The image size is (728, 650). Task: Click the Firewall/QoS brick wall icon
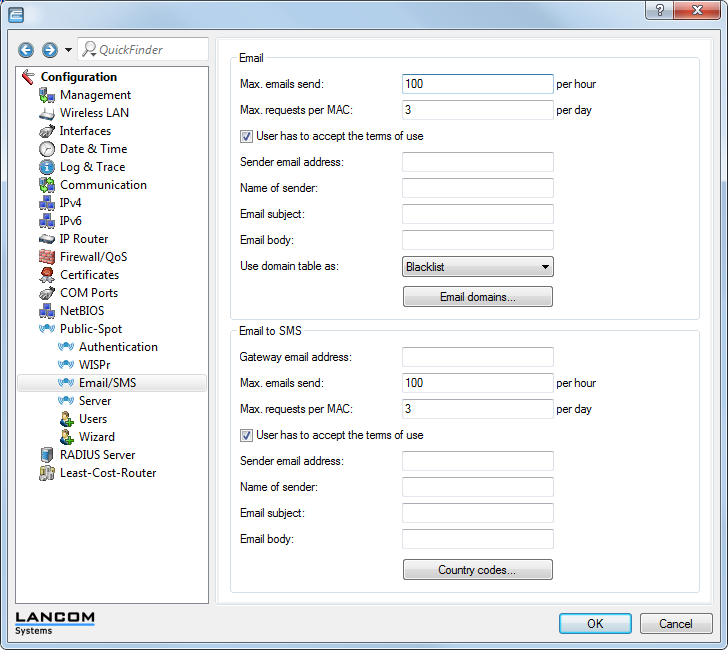click(46, 257)
